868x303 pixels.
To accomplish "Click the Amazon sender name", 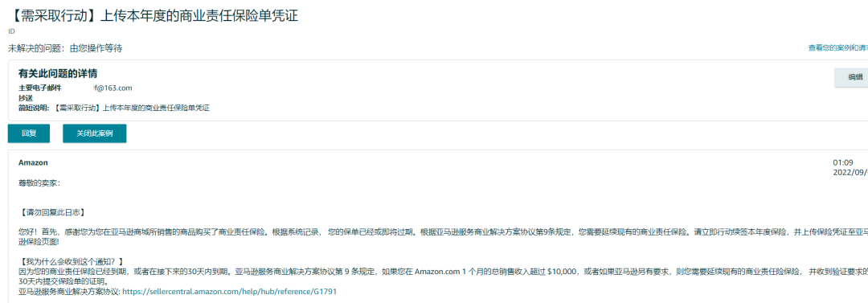I will coord(33,163).
